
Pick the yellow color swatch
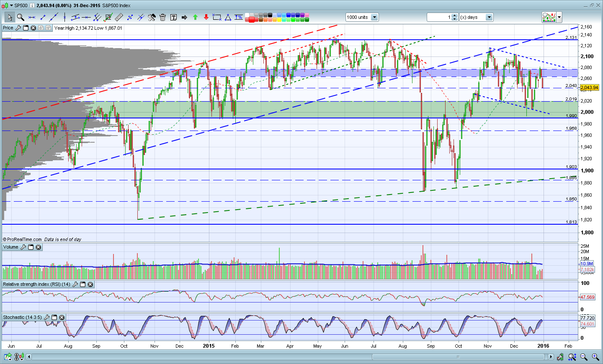click(279, 19)
